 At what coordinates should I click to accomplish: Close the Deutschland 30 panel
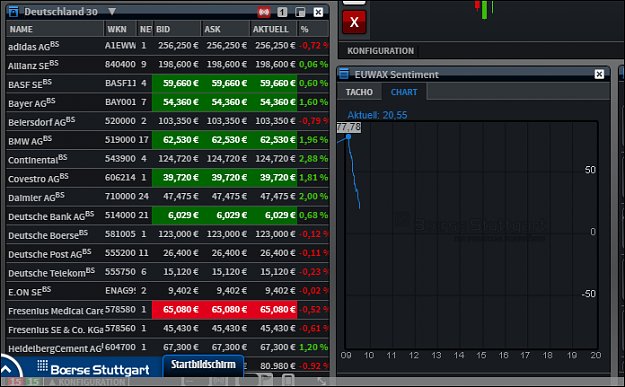point(318,12)
